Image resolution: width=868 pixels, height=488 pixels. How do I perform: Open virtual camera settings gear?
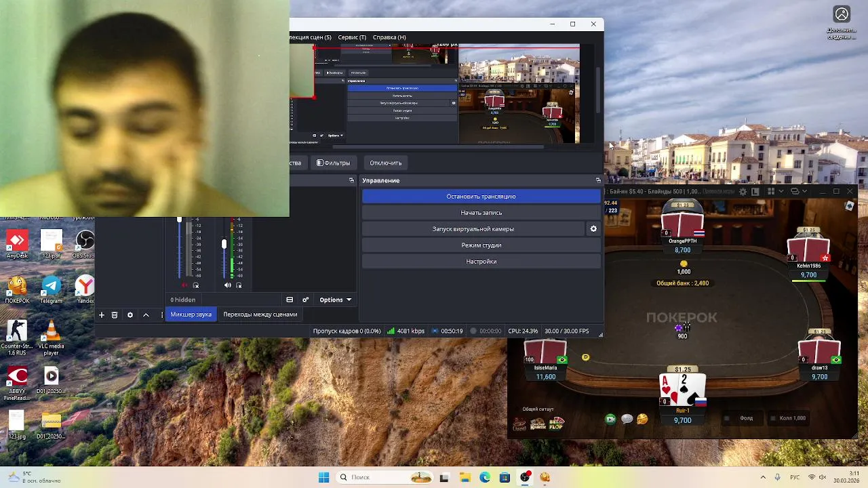(x=593, y=229)
